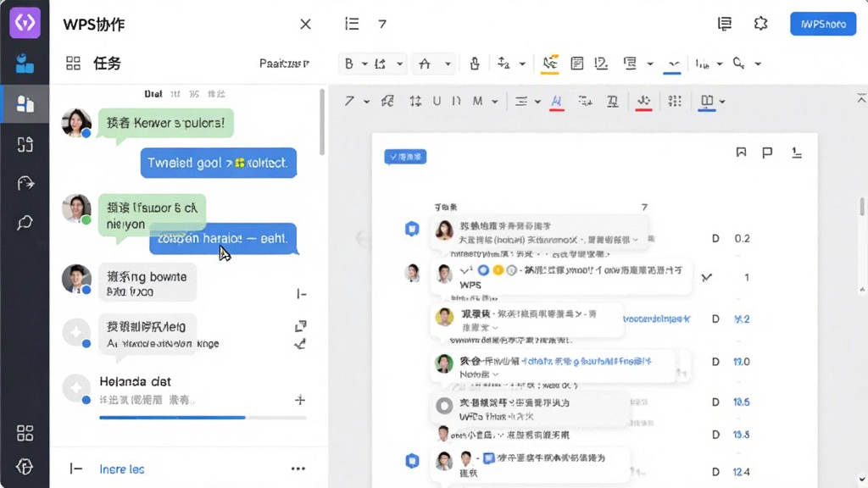The width and height of the screenshot is (868, 488).
Task: Click the blue-underlined chevron toolbar icon
Action: (672, 64)
